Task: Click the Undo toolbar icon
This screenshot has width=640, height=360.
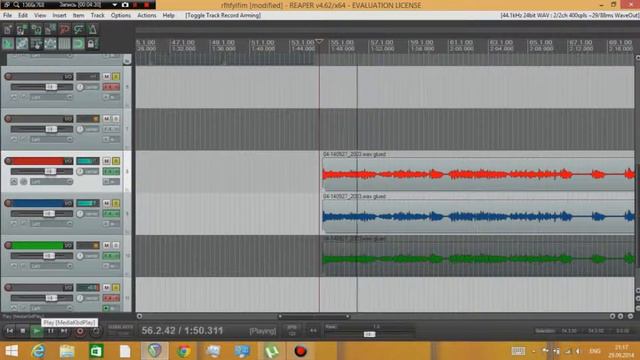Action: pos(64,29)
